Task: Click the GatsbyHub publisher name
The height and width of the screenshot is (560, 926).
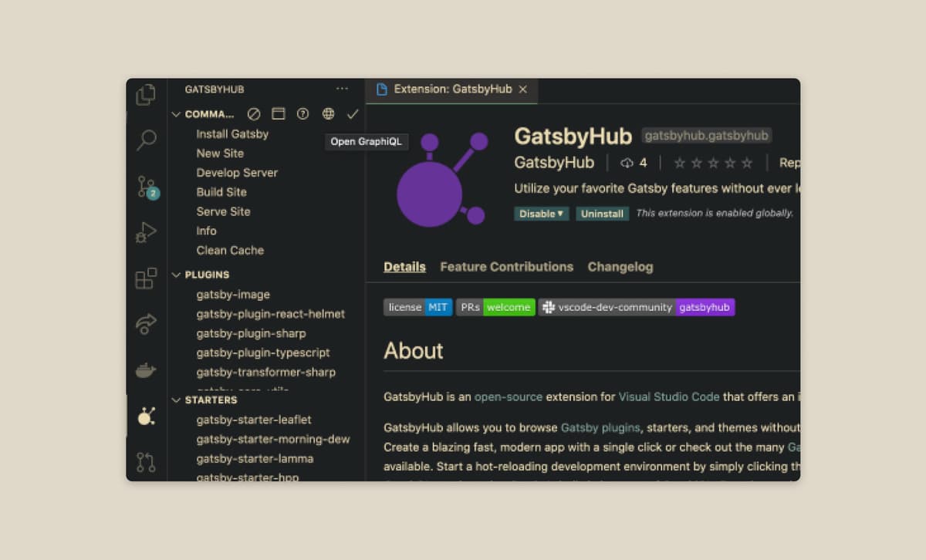Action: click(x=554, y=163)
